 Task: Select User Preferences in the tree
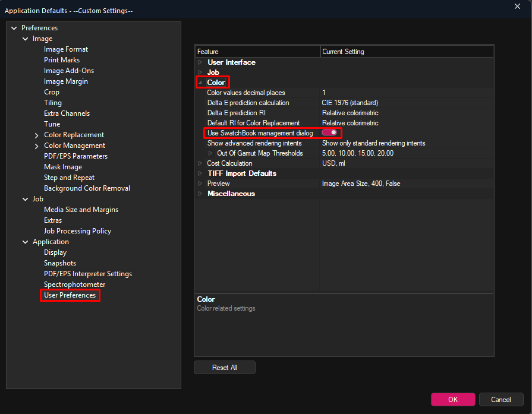pyautogui.click(x=70, y=295)
